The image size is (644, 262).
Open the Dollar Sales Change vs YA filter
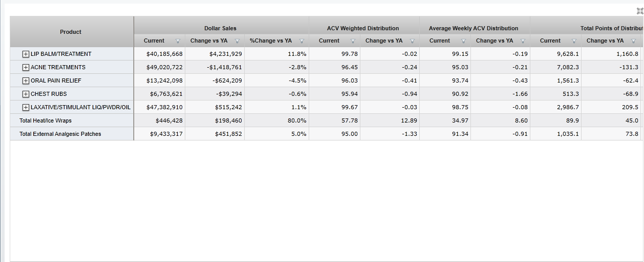click(x=237, y=41)
